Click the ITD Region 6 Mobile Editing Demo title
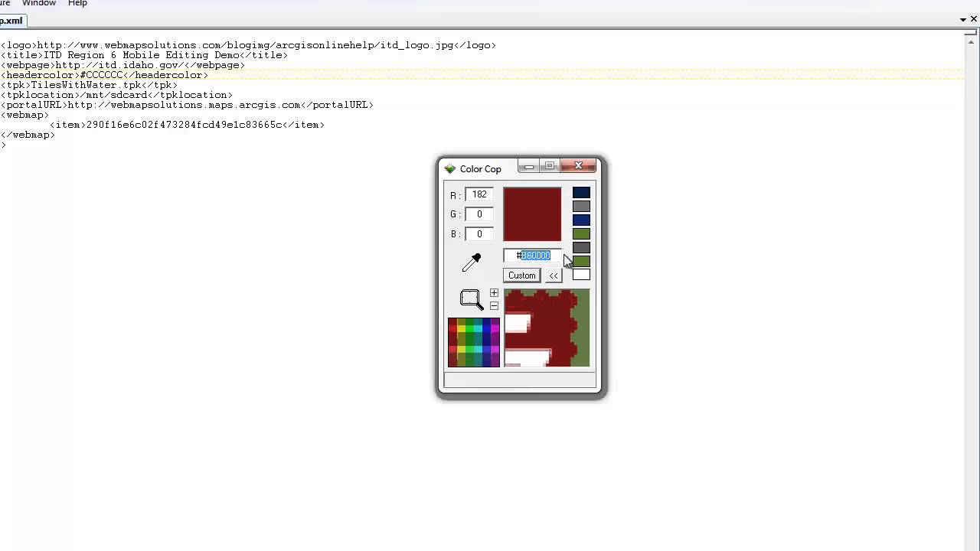Image resolution: width=980 pixels, height=551 pixels. click(141, 55)
